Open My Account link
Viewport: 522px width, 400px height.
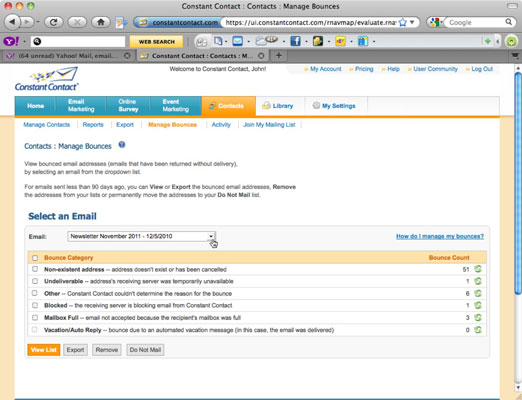pos(325,69)
